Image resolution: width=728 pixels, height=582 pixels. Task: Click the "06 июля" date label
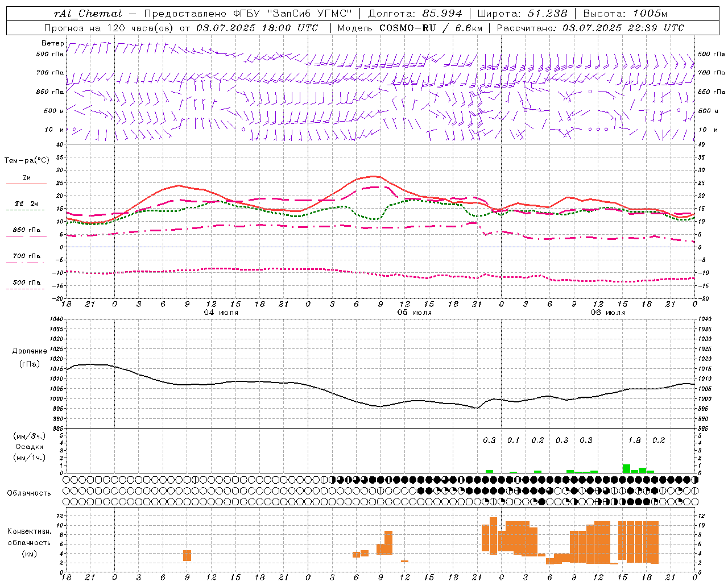point(607,313)
